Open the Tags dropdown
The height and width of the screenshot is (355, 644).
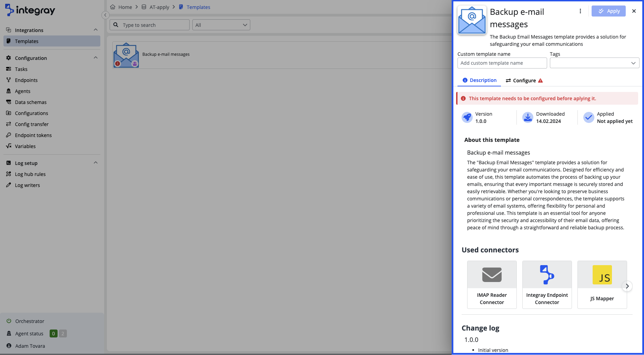click(x=594, y=63)
